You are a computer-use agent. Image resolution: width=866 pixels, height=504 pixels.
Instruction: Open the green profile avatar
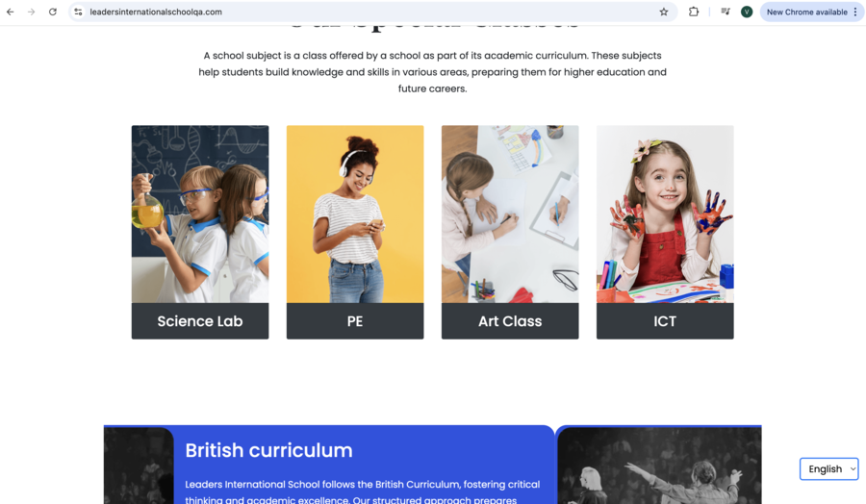click(x=747, y=12)
